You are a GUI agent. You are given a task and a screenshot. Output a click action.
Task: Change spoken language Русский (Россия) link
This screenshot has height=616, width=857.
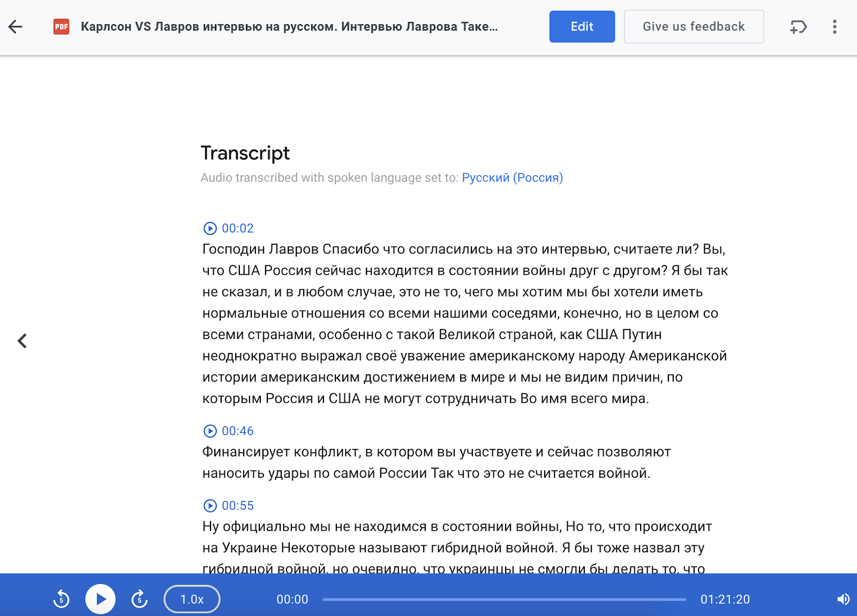pos(512,178)
